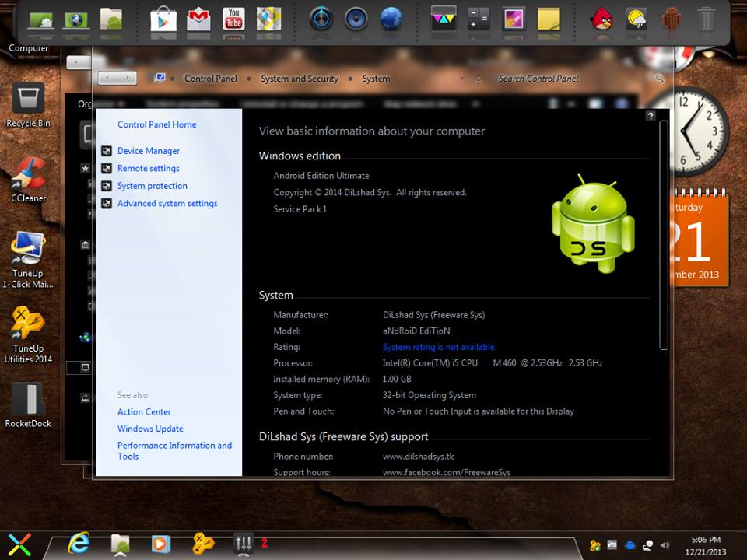Open TuneUp Utilities 2014 desktop shortcut
The width and height of the screenshot is (747, 560).
tap(28, 335)
